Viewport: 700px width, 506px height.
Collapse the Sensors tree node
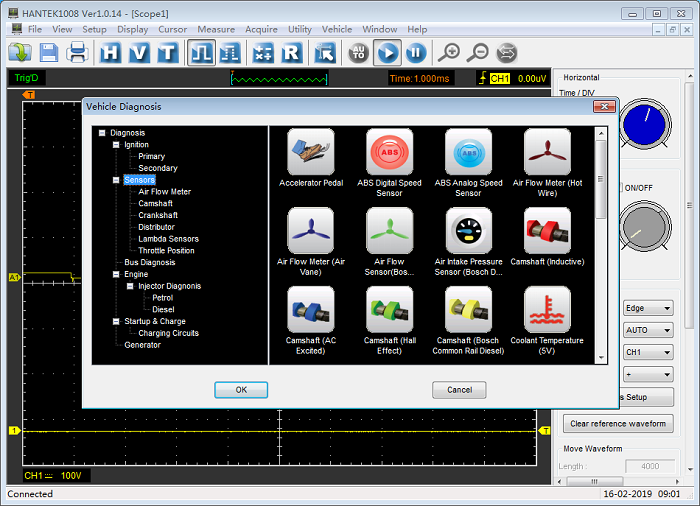click(x=116, y=180)
